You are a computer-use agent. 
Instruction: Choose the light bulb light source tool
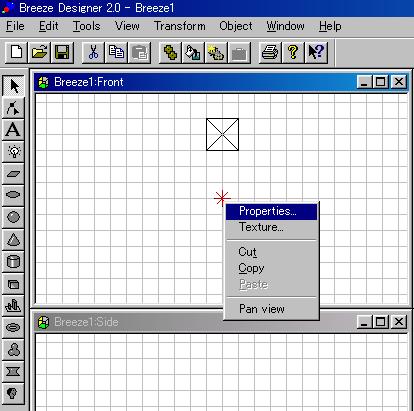(x=13, y=152)
